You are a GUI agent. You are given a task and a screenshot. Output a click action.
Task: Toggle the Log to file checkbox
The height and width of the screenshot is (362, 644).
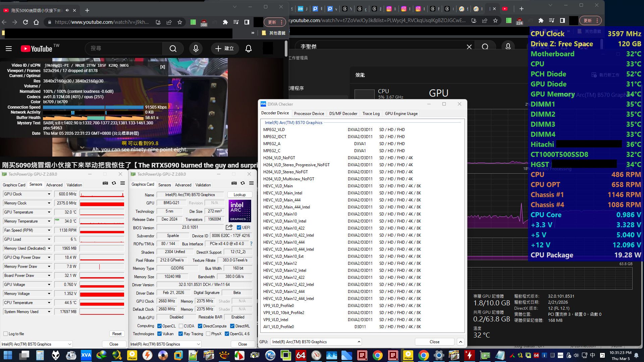pyautogui.click(x=6, y=334)
